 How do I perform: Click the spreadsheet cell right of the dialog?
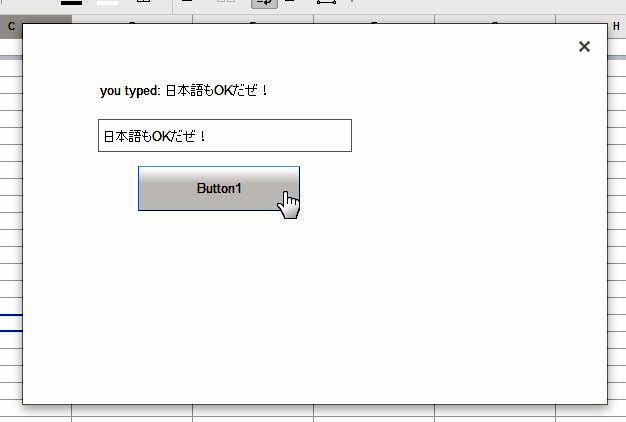point(616,200)
